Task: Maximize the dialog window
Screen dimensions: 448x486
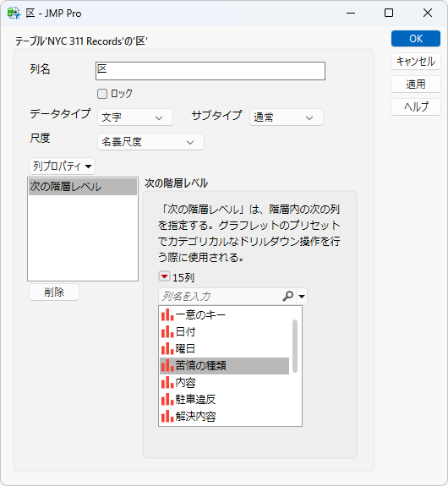Action: tap(389, 13)
